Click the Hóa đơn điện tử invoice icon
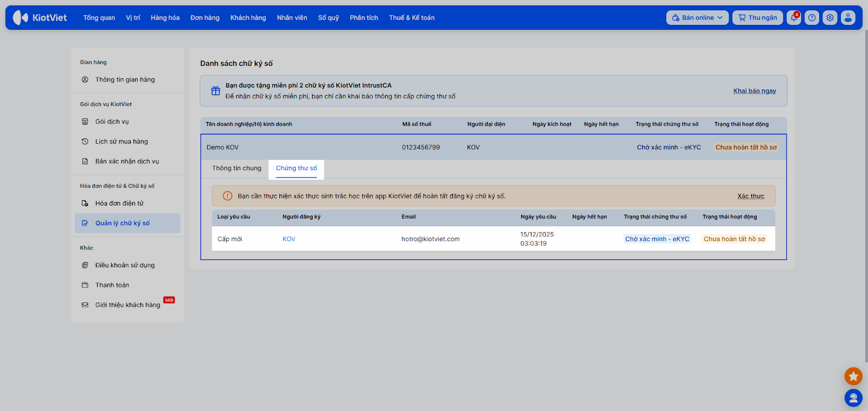This screenshot has width=868, height=411. point(85,203)
